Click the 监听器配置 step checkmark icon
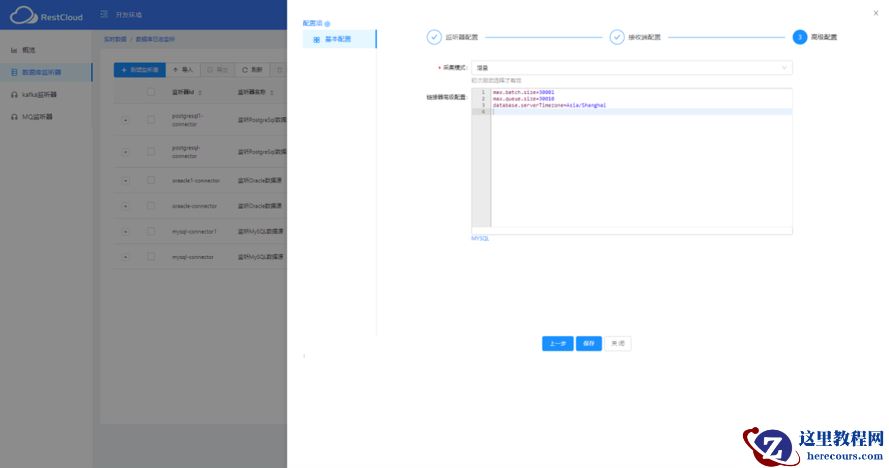 coord(434,37)
